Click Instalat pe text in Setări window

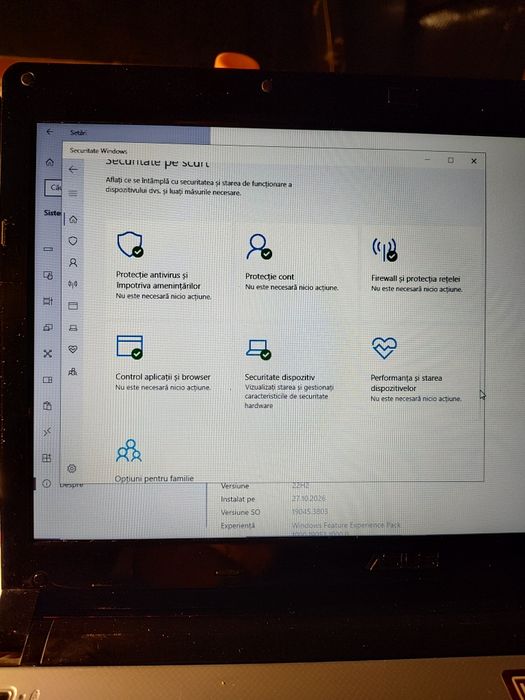pyautogui.click(x=238, y=500)
